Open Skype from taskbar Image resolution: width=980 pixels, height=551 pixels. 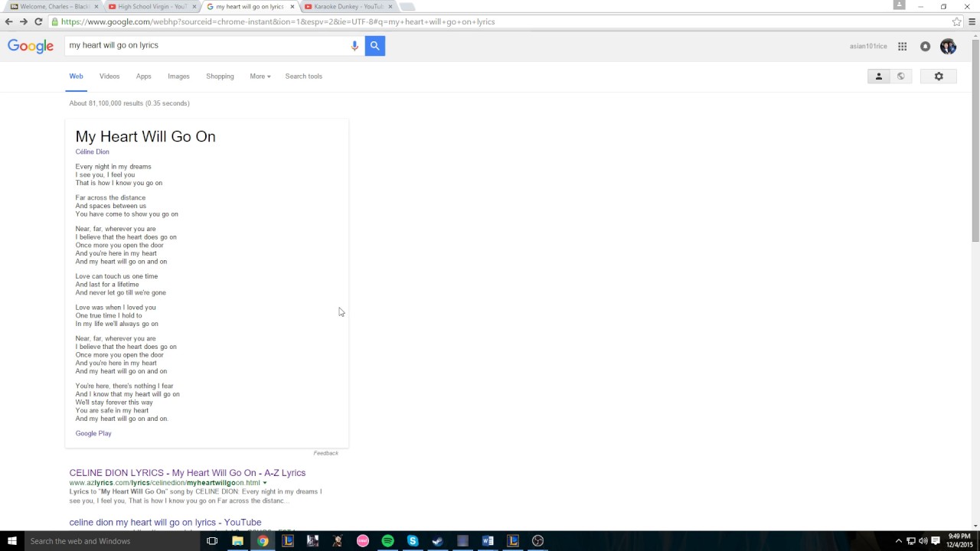[413, 541]
